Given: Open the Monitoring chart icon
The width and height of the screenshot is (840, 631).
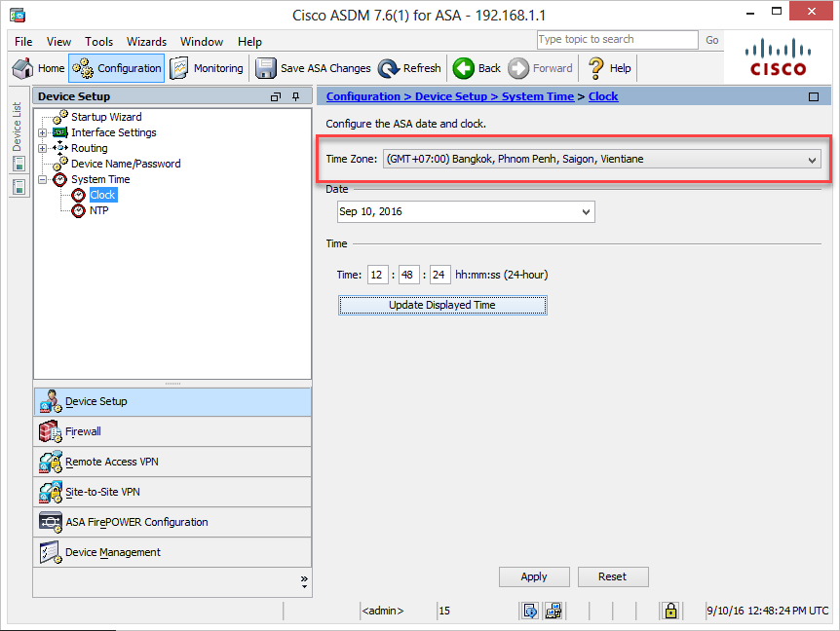Looking at the screenshot, I should [179, 68].
